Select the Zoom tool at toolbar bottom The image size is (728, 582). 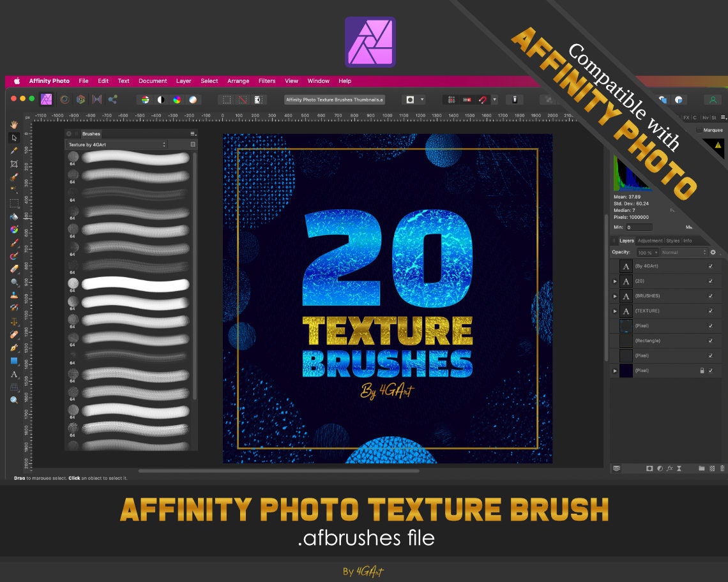pyautogui.click(x=14, y=401)
